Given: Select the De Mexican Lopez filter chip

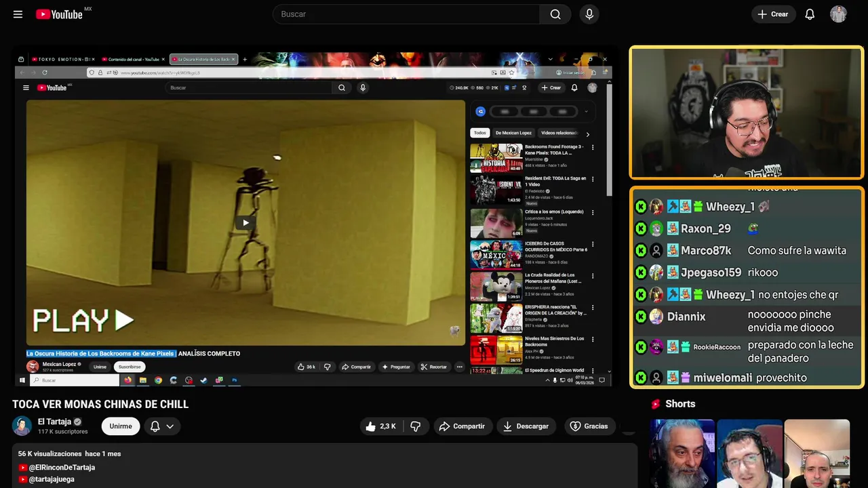Looking at the screenshot, I should coord(513,133).
